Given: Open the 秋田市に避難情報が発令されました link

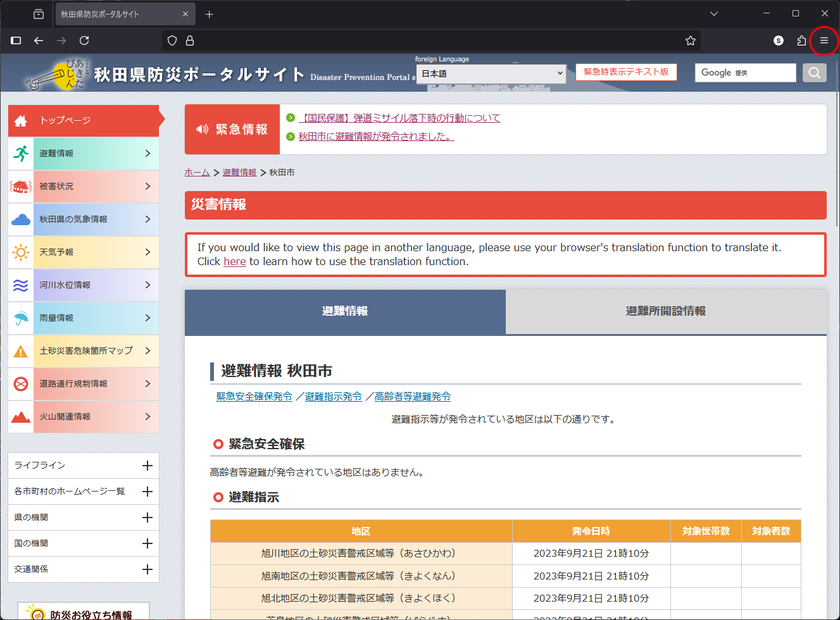Looking at the screenshot, I should [x=376, y=136].
